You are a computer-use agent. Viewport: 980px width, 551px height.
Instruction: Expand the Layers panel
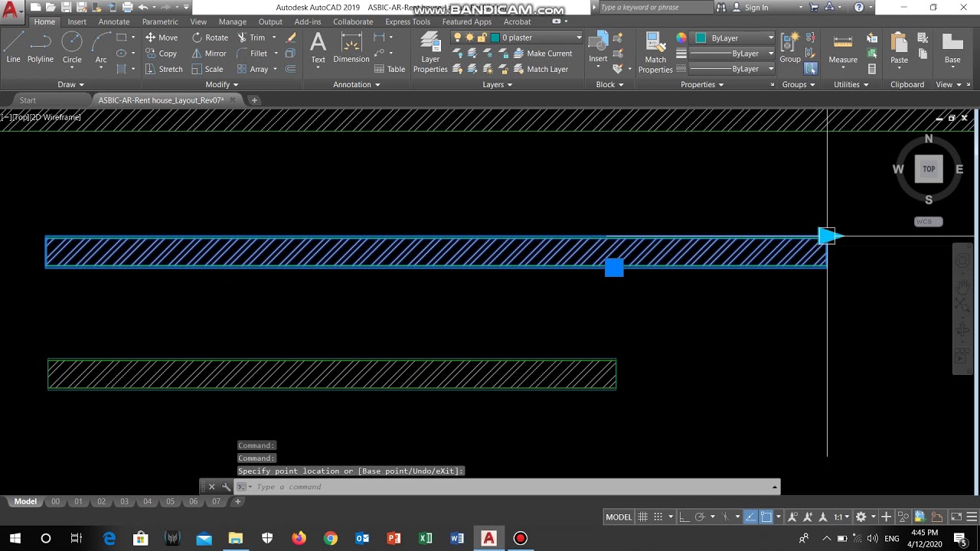498,84
